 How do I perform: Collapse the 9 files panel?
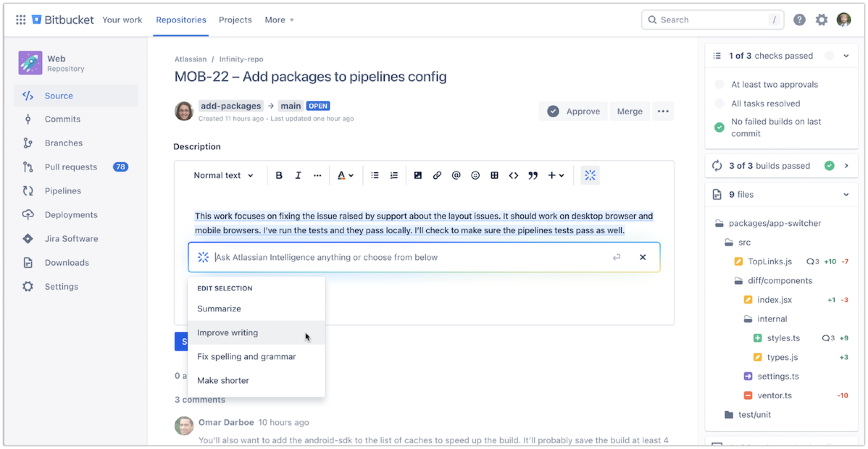tap(846, 194)
